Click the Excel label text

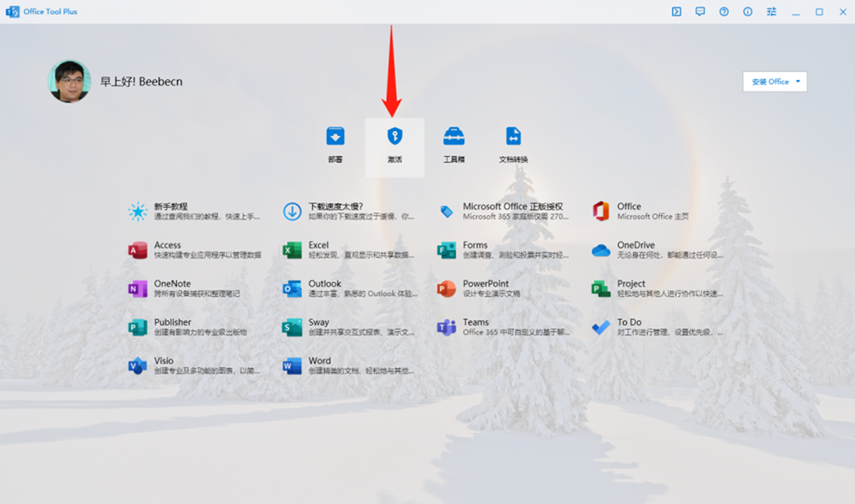point(318,245)
